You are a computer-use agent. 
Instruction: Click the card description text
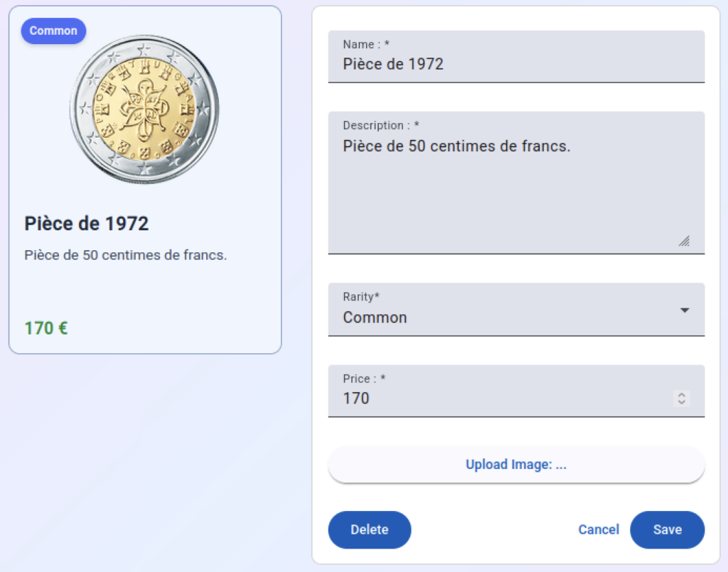click(x=126, y=255)
